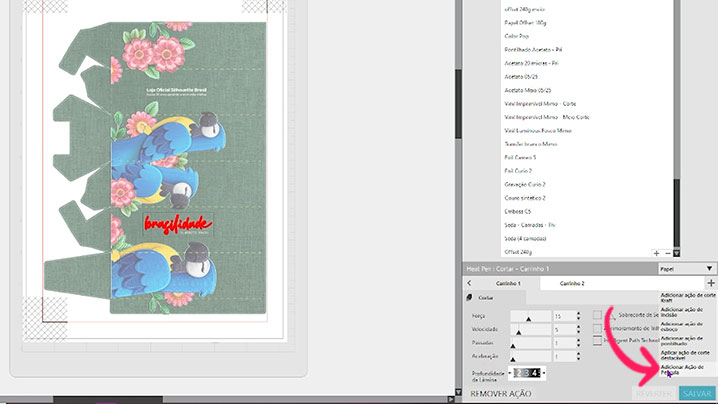Click the scroll-right arrow under the canvas
Screen dimensions: 718x404
click(451, 400)
